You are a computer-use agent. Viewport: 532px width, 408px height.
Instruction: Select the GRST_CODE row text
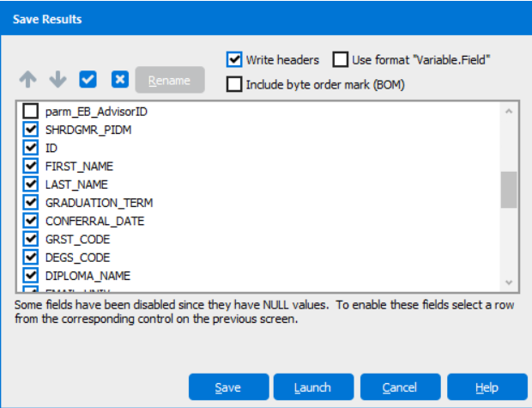(x=78, y=240)
